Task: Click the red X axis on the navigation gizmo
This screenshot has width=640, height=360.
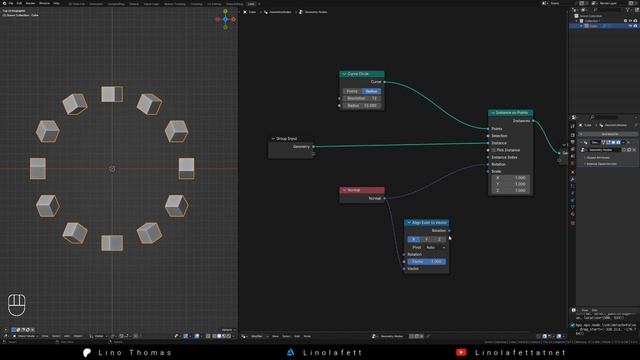Action: (x=233, y=19)
